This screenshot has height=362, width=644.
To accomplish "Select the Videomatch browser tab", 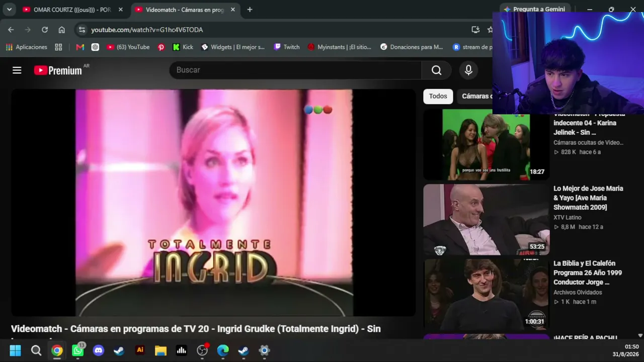I will (x=185, y=10).
